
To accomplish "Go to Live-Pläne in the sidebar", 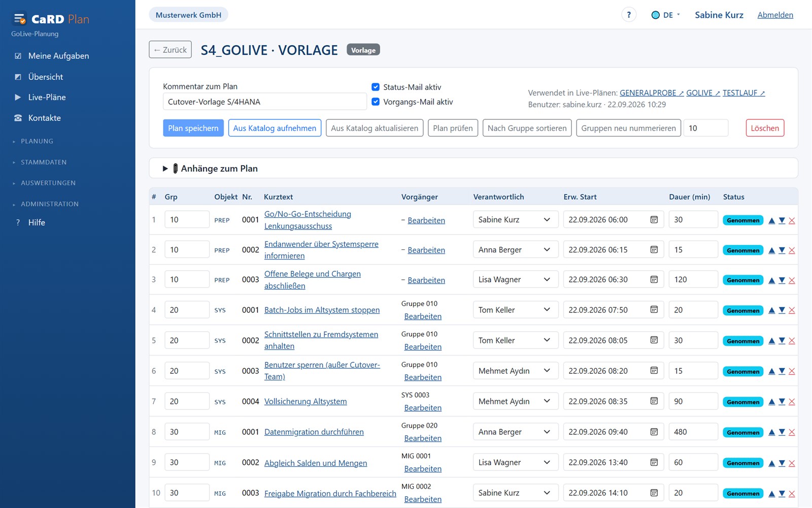I will (x=47, y=97).
